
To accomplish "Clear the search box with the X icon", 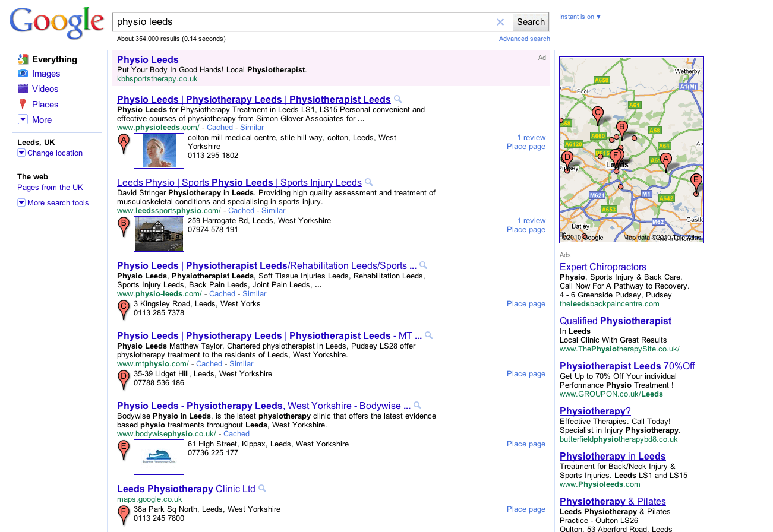I will 500,22.
